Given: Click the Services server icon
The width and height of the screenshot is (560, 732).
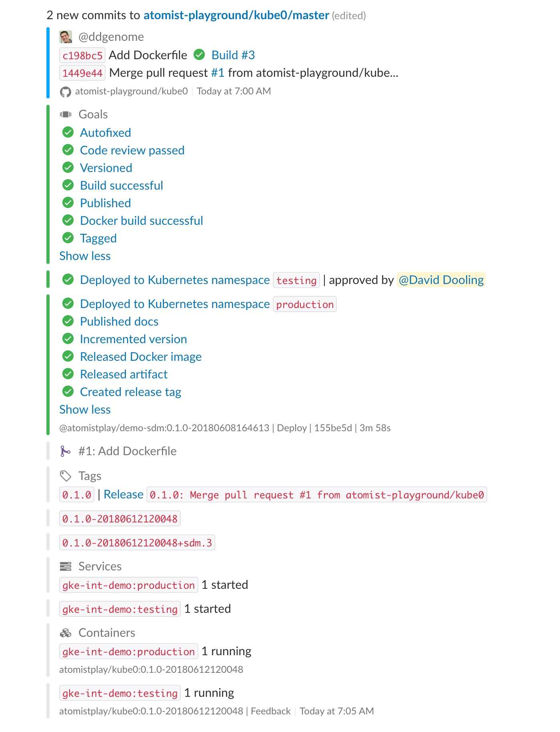Looking at the screenshot, I should [66, 566].
